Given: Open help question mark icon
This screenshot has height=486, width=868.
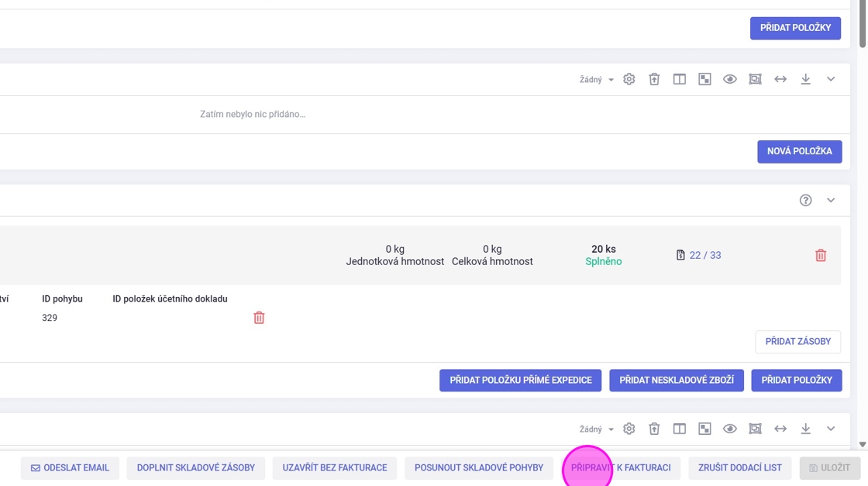Looking at the screenshot, I should tap(805, 201).
